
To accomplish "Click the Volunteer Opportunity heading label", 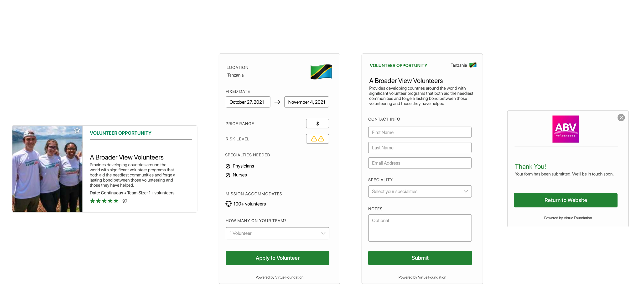I will point(120,133).
